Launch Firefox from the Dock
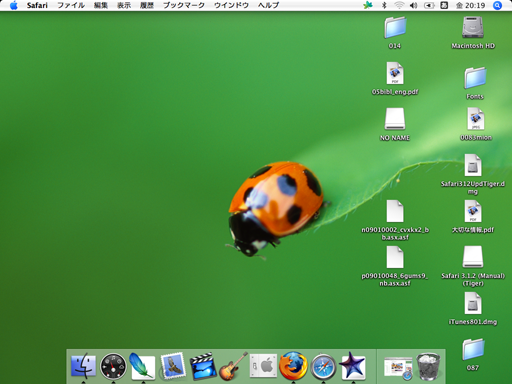 (293, 366)
